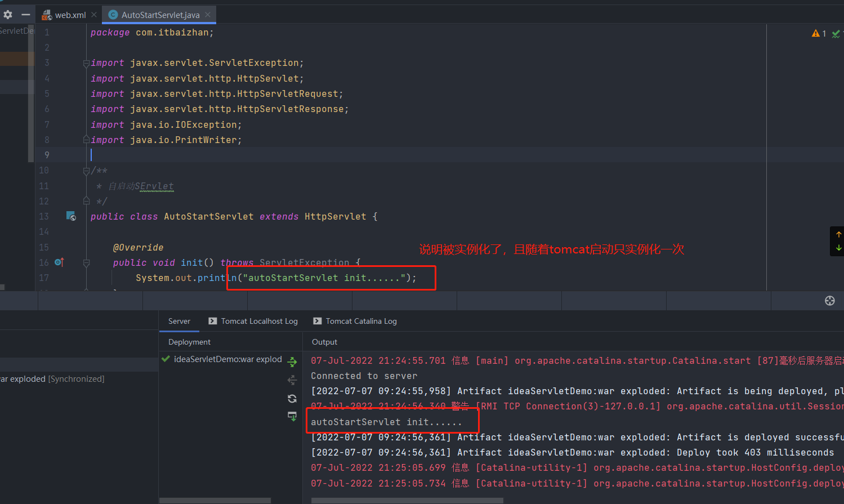This screenshot has width=844, height=504.
Task: Click 'autoStartServlet init......' console output
Action: [x=386, y=422]
